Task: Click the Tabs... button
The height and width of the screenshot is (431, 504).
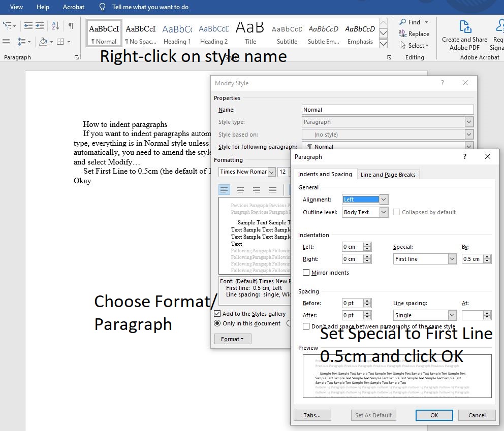Action: (x=312, y=415)
